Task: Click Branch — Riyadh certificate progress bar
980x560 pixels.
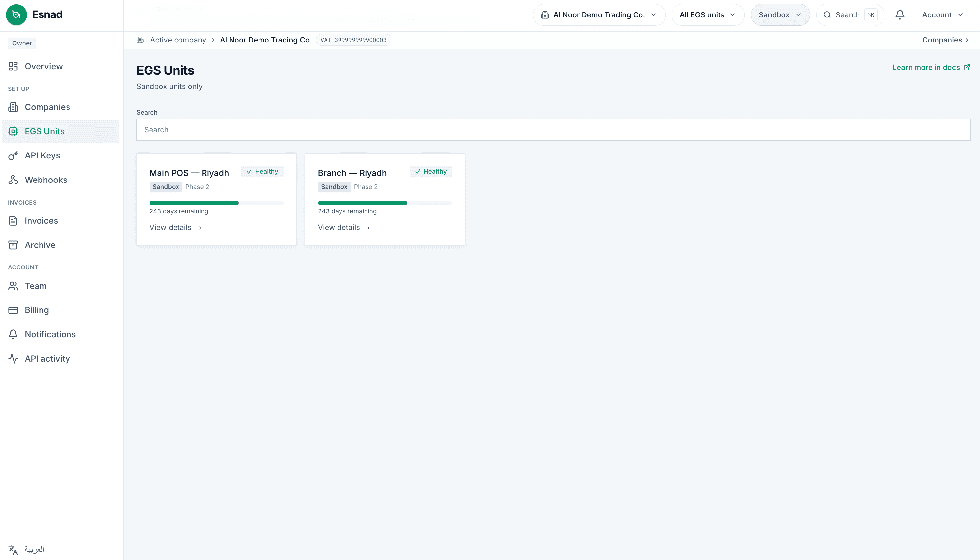Action: coord(385,203)
